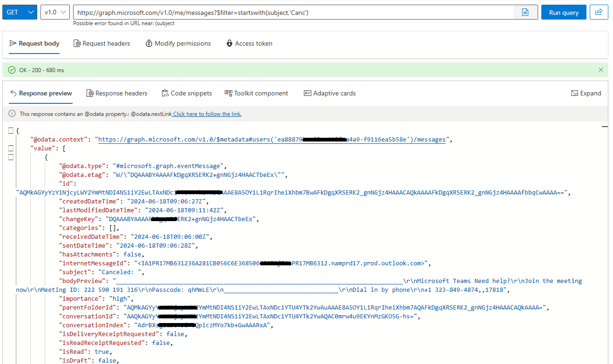Switch to the Response headers tab
The width and height of the screenshot is (613, 364).
(117, 93)
